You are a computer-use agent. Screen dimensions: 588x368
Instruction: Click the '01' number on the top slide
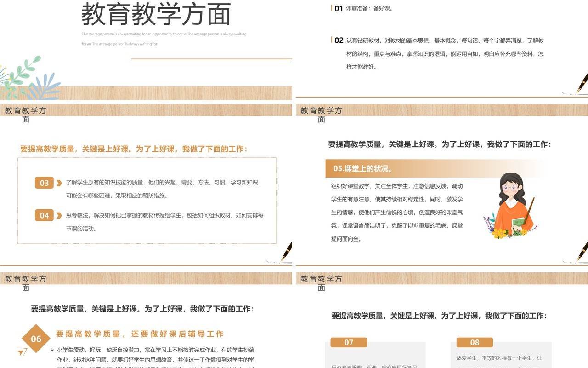click(x=339, y=8)
